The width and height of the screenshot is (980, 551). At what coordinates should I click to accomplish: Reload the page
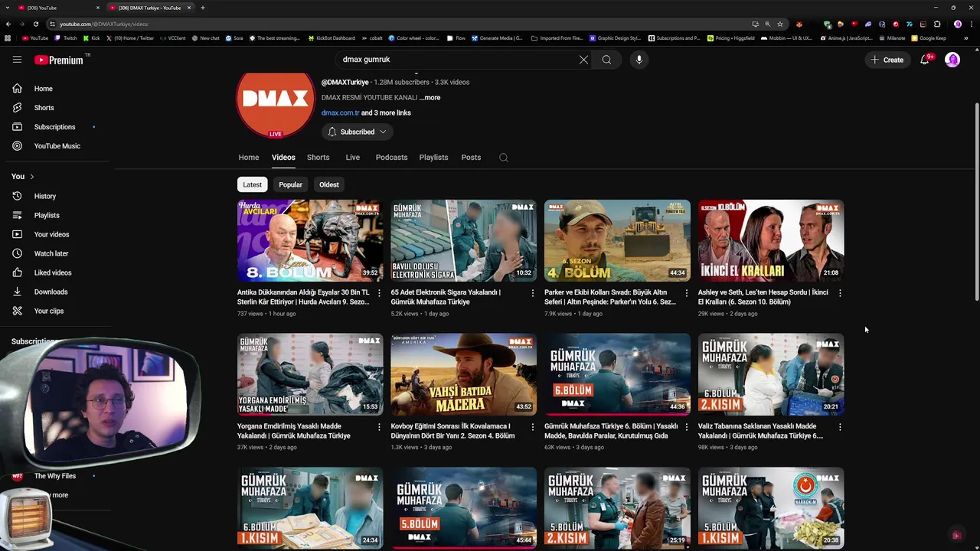(x=36, y=24)
